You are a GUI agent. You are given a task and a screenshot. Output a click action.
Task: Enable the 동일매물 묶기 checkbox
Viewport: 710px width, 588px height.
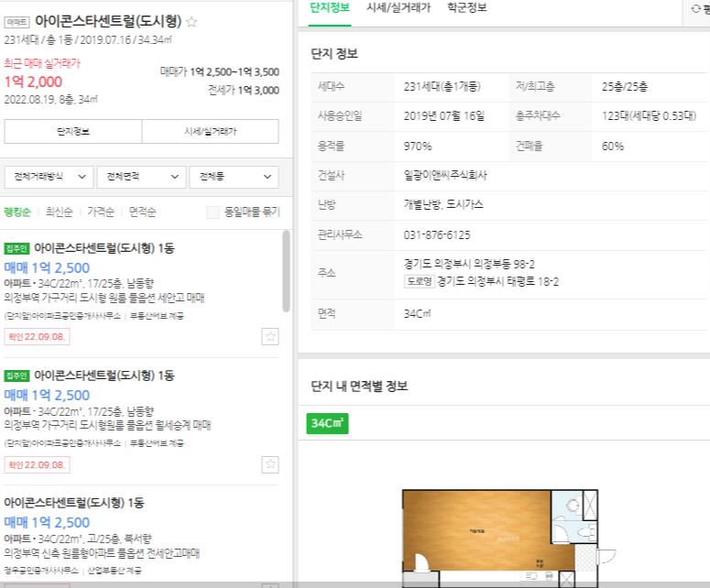click(213, 212)
